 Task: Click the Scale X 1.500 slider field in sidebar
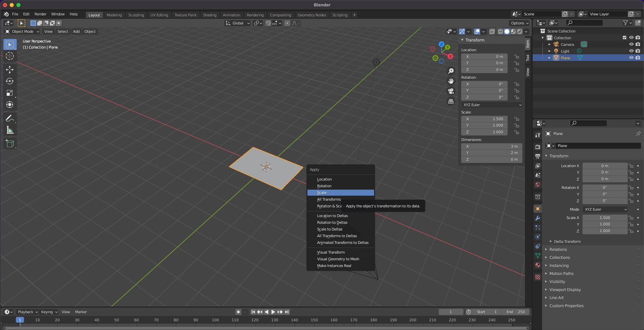tap(484, 119)
